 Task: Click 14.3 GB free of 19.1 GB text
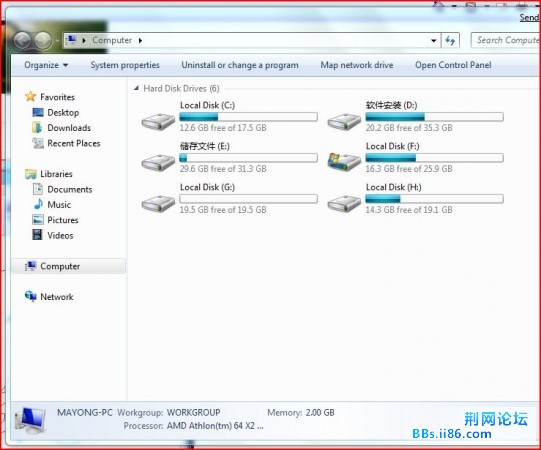pyautogui.click(x=409, y=210)
